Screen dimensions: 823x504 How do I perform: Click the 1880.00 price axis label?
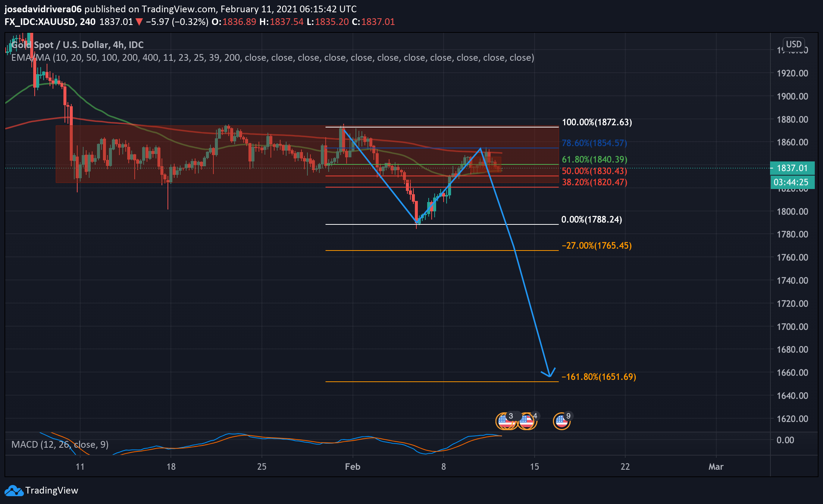pos(792,120)
